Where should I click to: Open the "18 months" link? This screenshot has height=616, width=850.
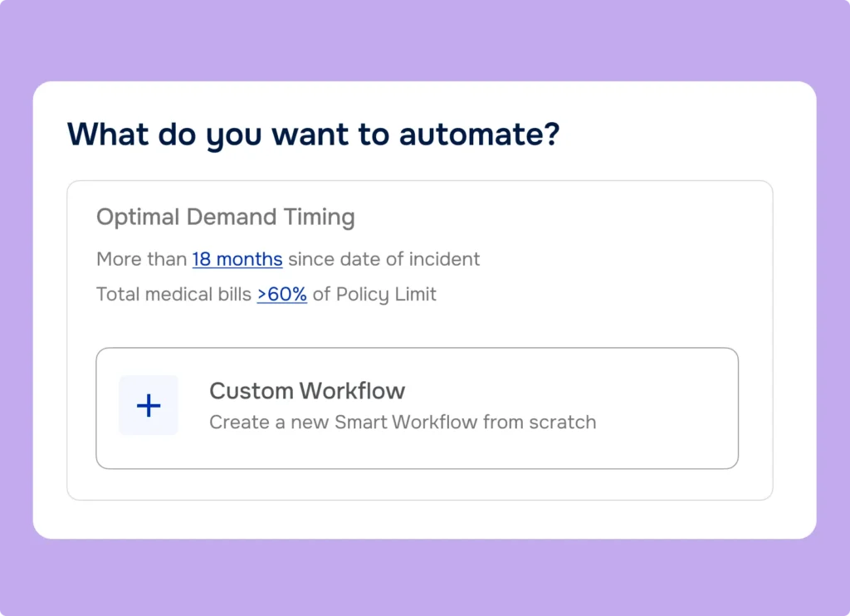237,259
